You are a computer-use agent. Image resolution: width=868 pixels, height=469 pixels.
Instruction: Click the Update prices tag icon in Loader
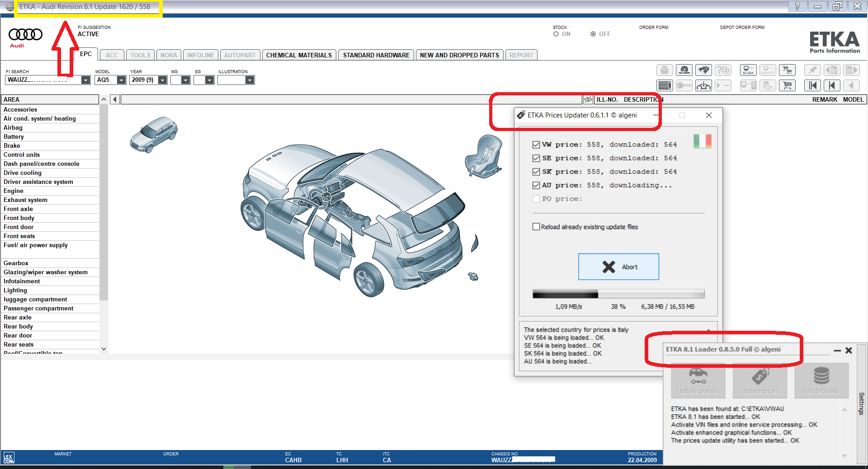point(760,380)
